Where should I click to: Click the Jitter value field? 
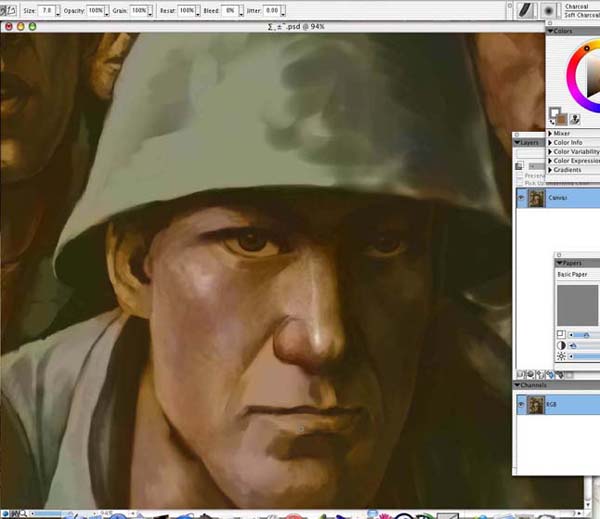[272, 10]
